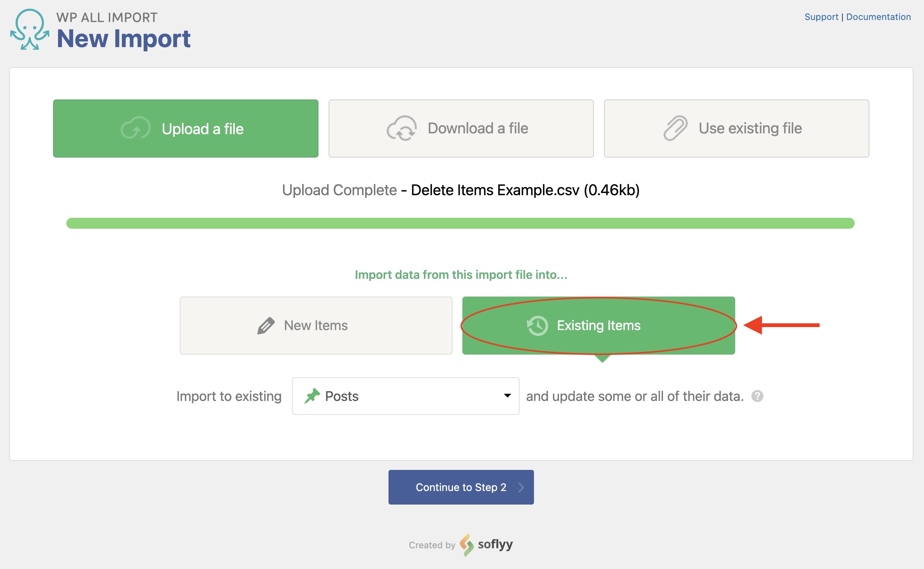Select the Existing Items import option
This screenshot has width=924, height=569.
598,326
